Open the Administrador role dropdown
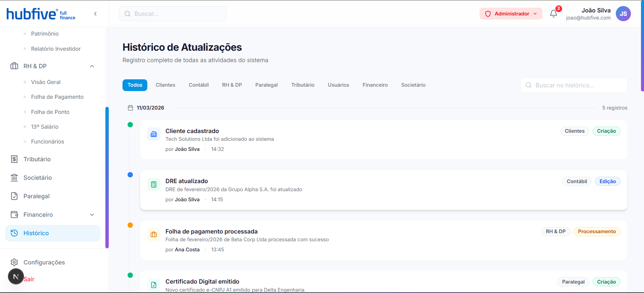The height and width of the screenshot is (293, 644). pos(511,14)
